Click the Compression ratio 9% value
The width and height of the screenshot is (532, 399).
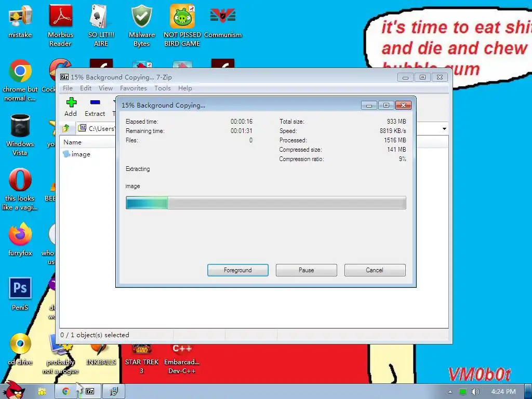tap(403, 159)
